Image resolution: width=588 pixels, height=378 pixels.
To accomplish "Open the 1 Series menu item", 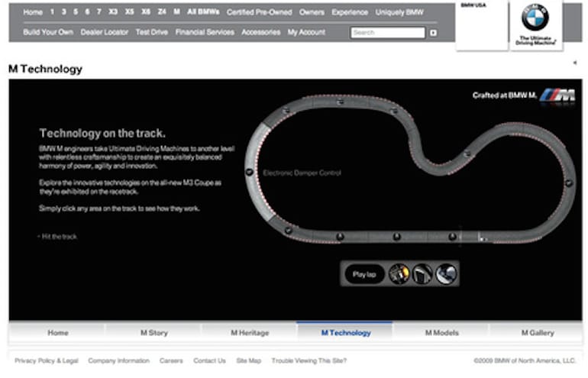I will coord(52,12).
